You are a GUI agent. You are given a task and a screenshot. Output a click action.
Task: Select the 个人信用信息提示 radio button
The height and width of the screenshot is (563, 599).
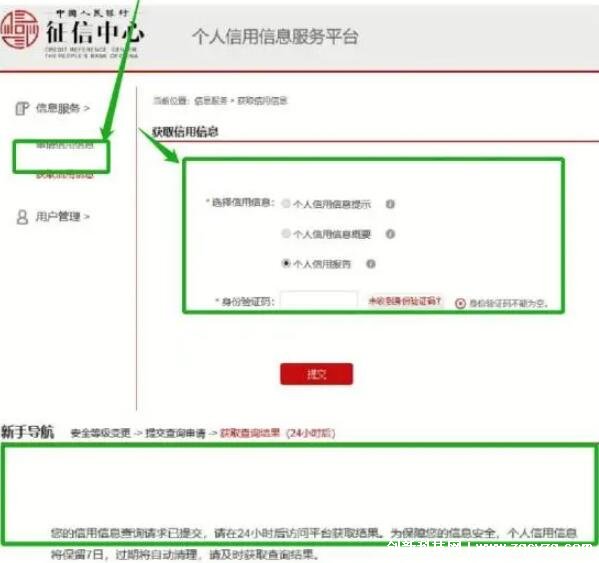[x=286, y=203]
